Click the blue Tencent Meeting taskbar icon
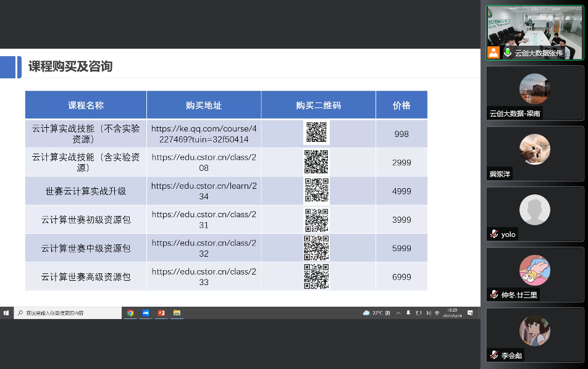Image resolution: width=588 pixels, height=369 pixels. [146, 313]
